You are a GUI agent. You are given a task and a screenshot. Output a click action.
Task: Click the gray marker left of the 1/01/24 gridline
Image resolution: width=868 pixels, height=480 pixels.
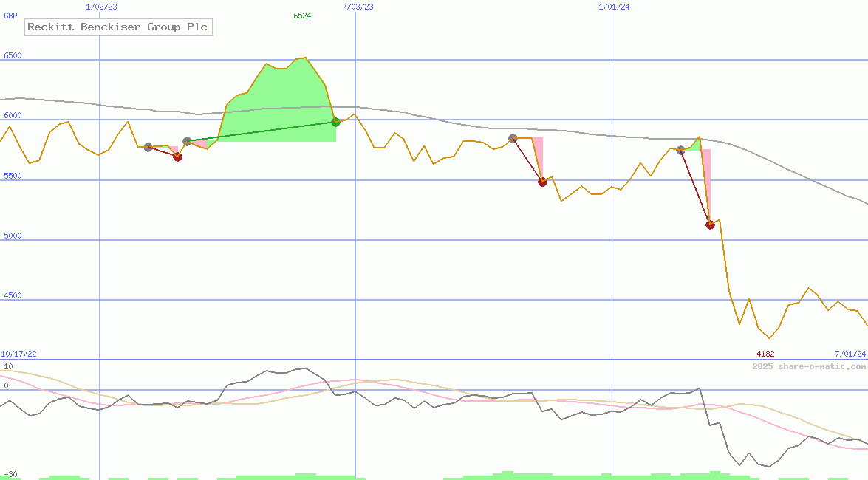tap(513, 138)
